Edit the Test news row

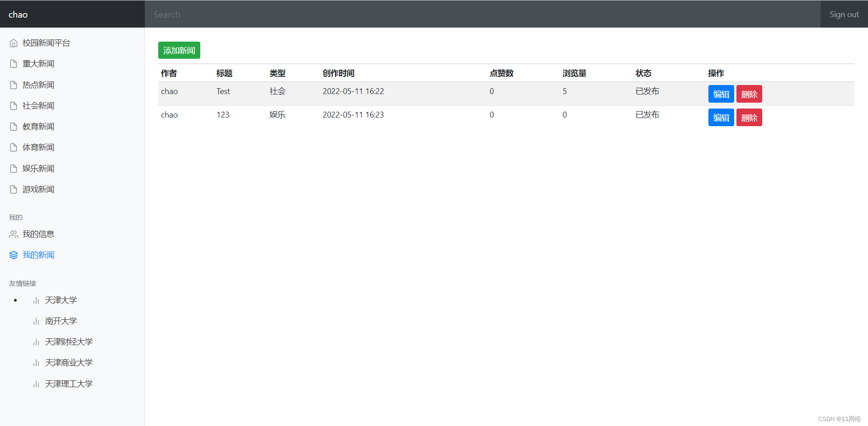(721, 94)
